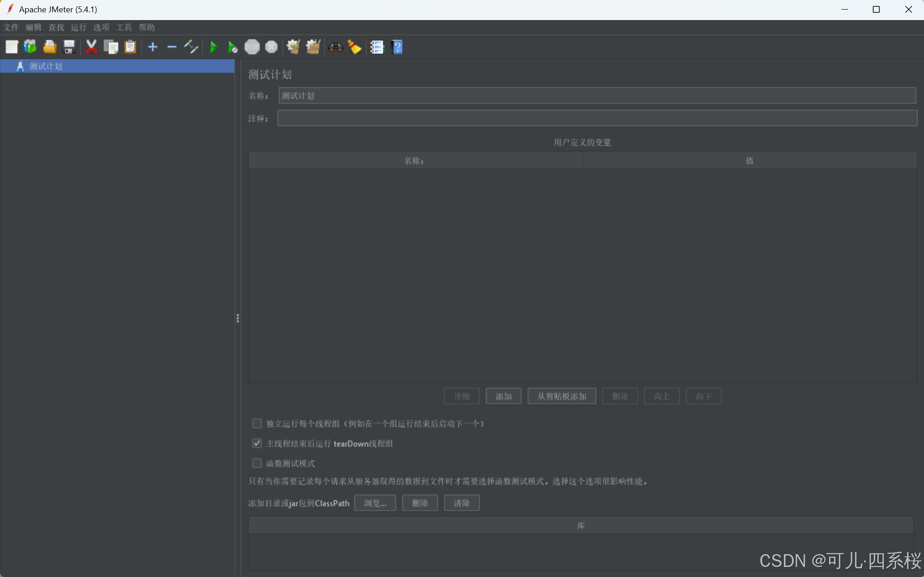Viewport: 924px width, 577px height.
Task: Collapse all nodes with minus icon
Action: pyautogui.click(x=172, y=47)
